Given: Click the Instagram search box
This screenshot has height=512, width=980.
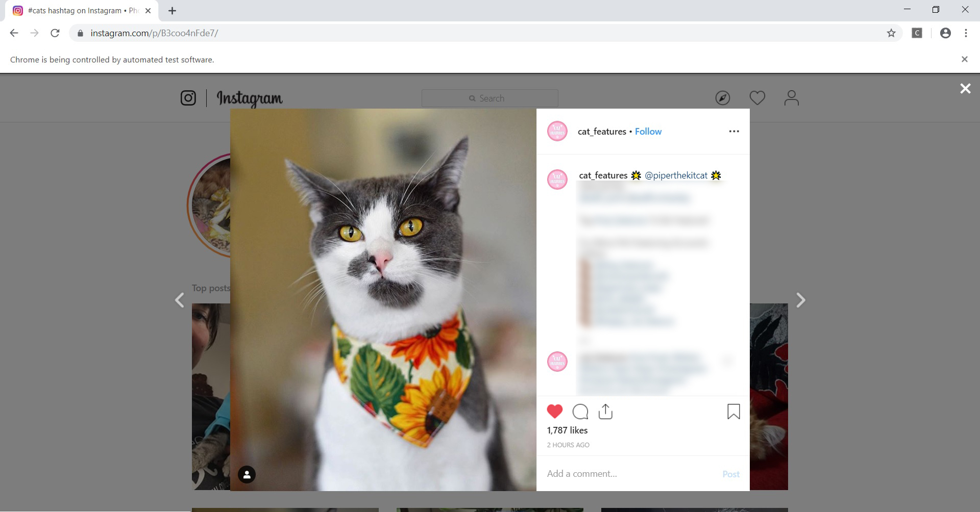Looking at the screenshot, I should click(489, 98).
